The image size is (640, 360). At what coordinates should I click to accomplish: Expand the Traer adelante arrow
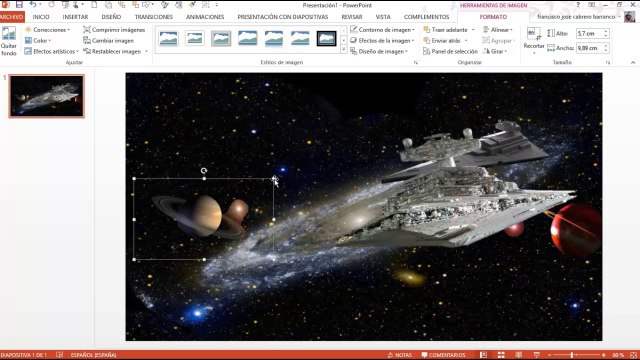473,30
